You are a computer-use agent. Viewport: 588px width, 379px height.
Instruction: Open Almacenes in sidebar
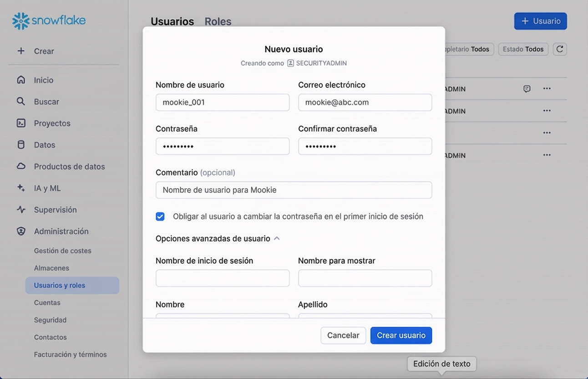51,268
